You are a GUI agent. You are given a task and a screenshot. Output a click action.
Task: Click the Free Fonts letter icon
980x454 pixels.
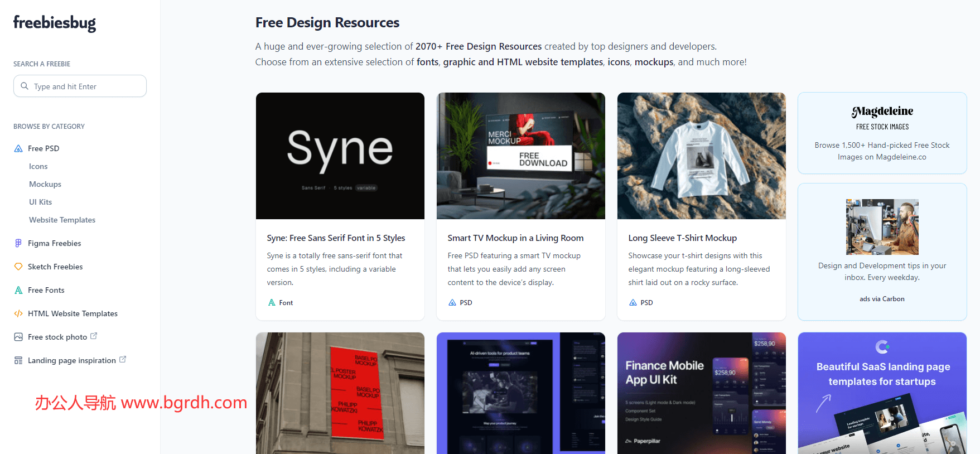(18, 290)
